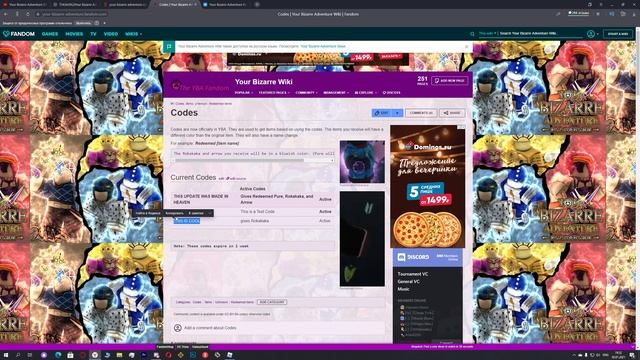The image size is (640, 360).
Task: Open the MOVIES menu in Fandom bar
Action: pyautogui.click(x=74, y=34)
